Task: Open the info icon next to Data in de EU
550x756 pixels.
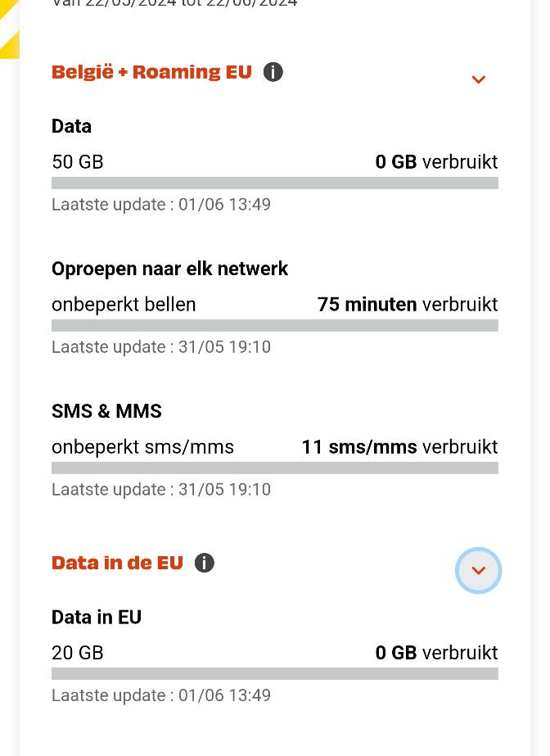Action: tap(205, 563)
